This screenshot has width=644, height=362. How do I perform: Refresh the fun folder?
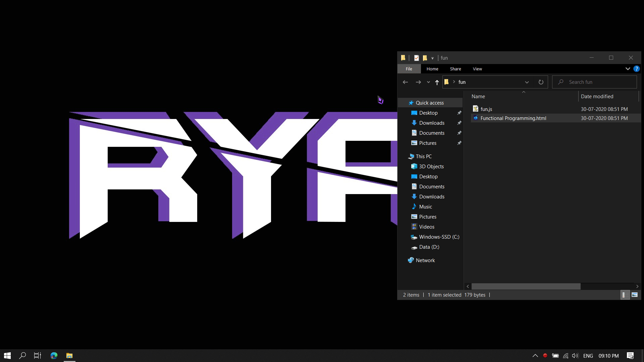click(x=541, y=82)
